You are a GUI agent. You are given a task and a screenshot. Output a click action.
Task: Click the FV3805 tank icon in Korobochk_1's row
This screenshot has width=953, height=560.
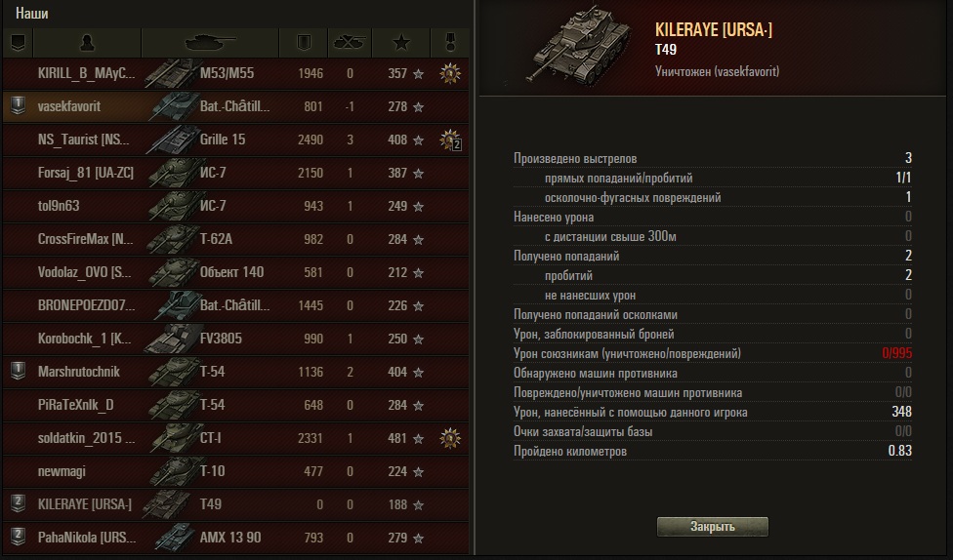(x=174, y=338)
